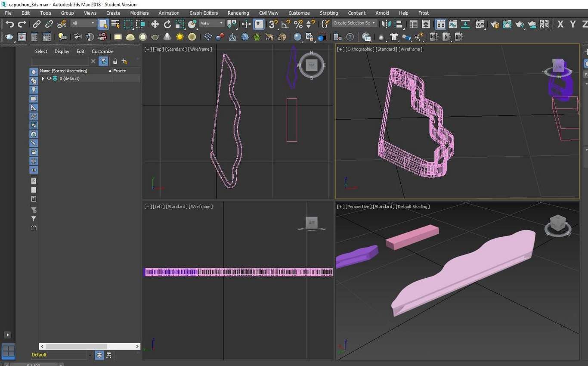The height and width of the screenshot is (366, 588).
Task: Click the Undo arrow in main toolbar
Action: [9, 24]
